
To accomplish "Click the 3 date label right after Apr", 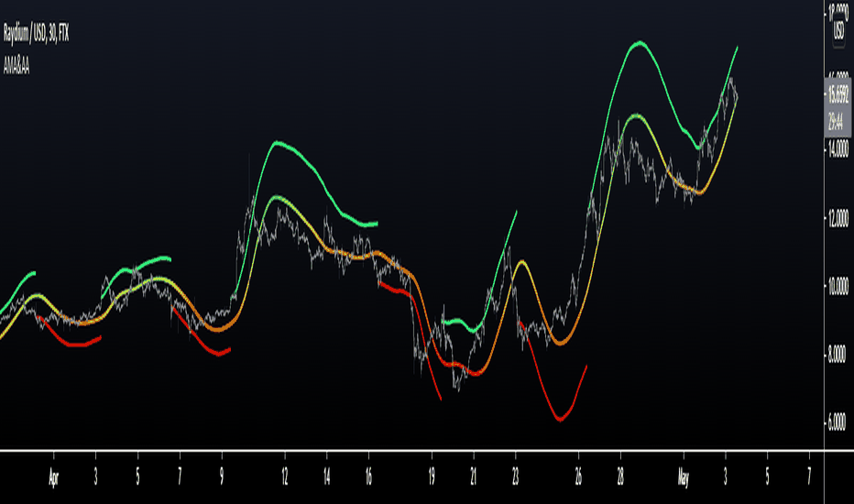I will (96, 477).
